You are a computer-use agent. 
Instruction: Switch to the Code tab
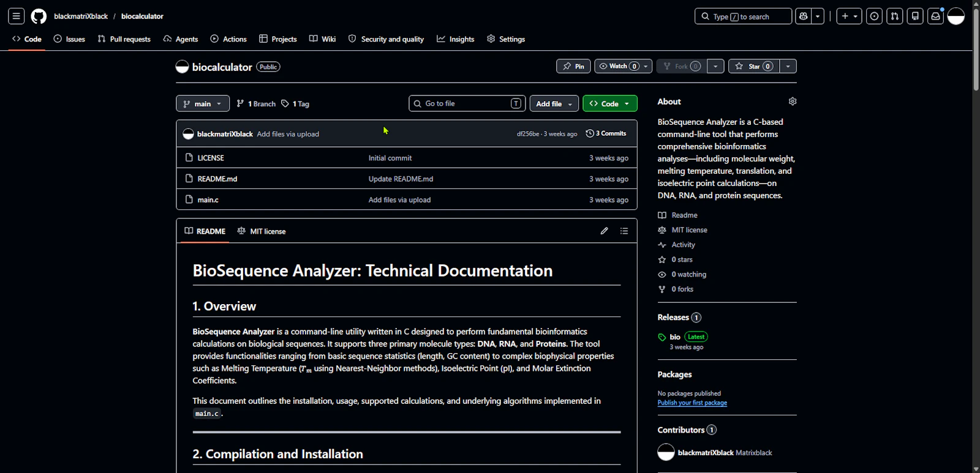coord(27,39)
